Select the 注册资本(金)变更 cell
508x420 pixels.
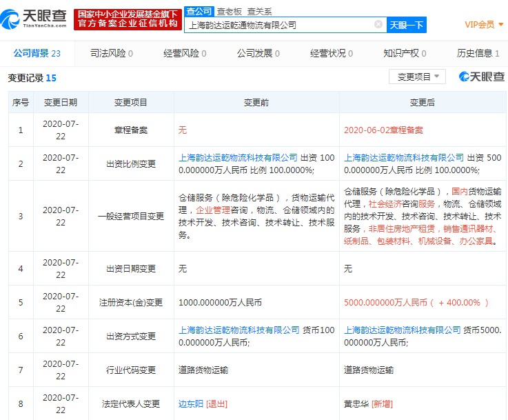coord(131,302)
